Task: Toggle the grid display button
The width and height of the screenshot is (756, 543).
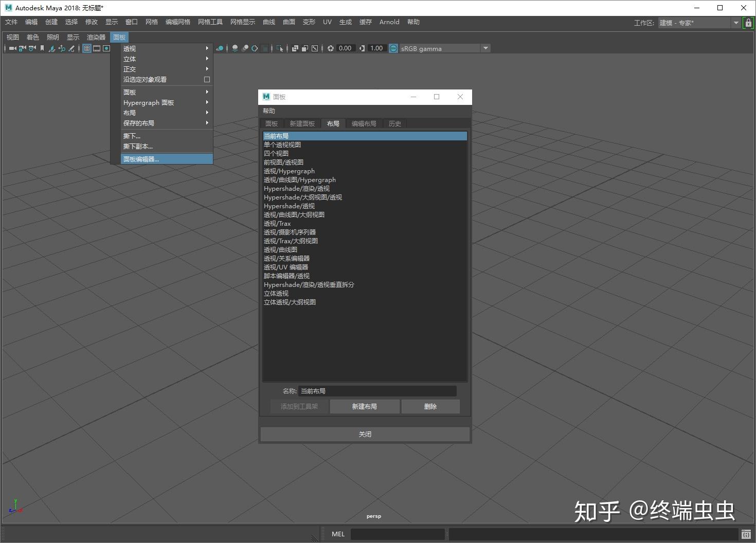Action: (86, 48)
